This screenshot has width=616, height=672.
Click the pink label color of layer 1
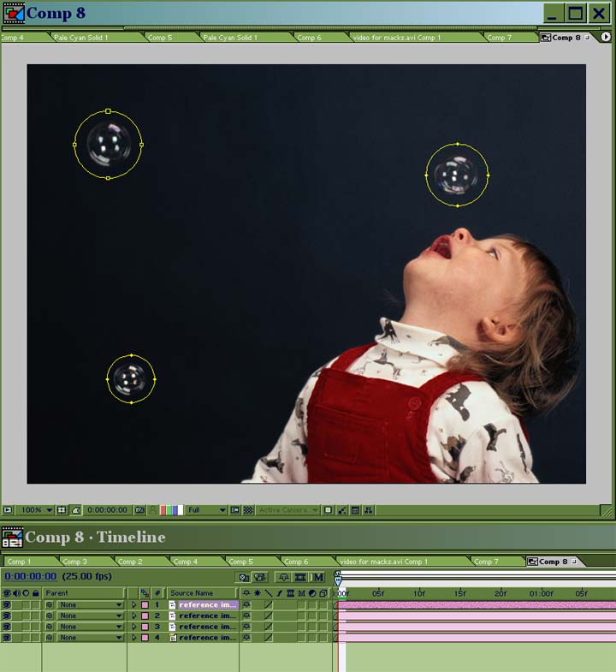click(x=145, y=604)
